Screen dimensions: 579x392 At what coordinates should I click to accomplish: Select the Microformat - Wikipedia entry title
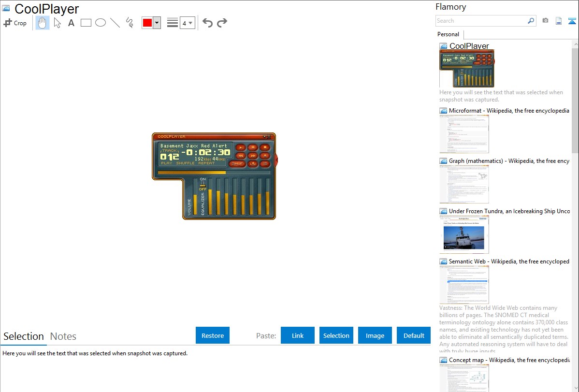(509, 111)
